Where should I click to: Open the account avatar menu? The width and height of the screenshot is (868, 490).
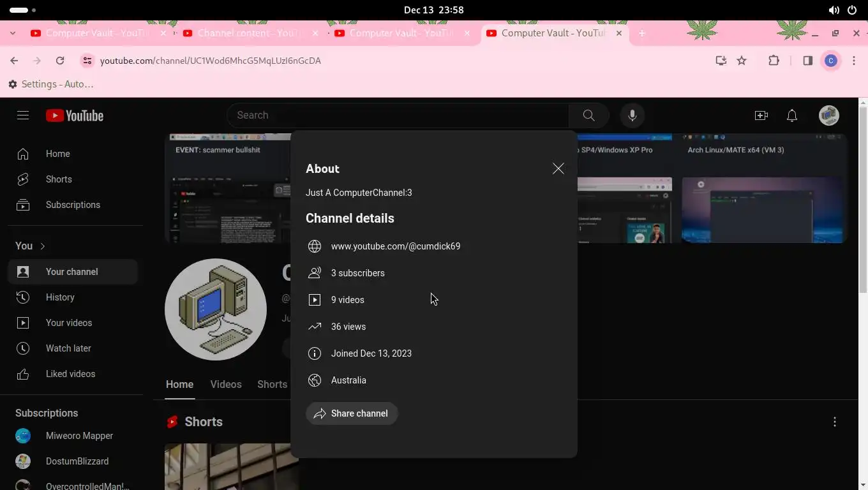(x=829, y=115)
